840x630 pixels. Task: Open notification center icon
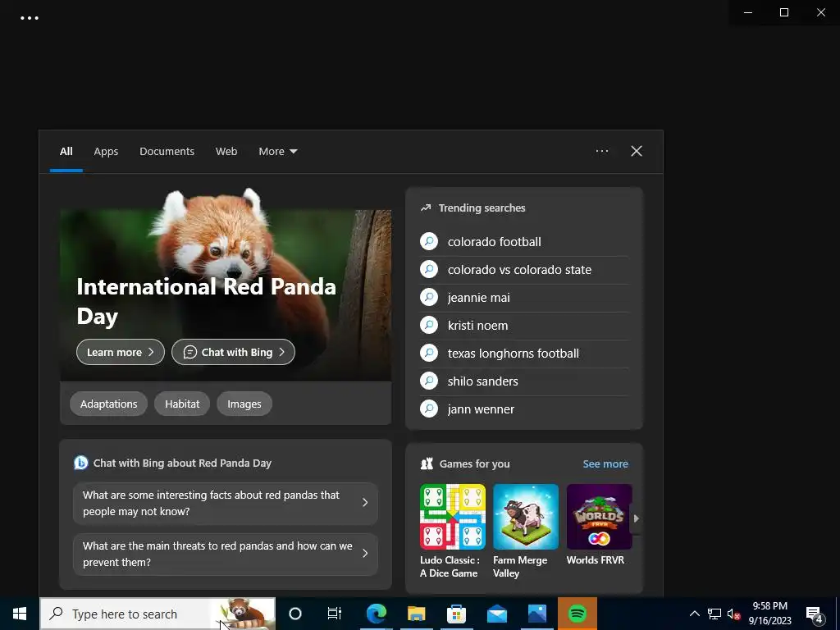coord(815,615)
